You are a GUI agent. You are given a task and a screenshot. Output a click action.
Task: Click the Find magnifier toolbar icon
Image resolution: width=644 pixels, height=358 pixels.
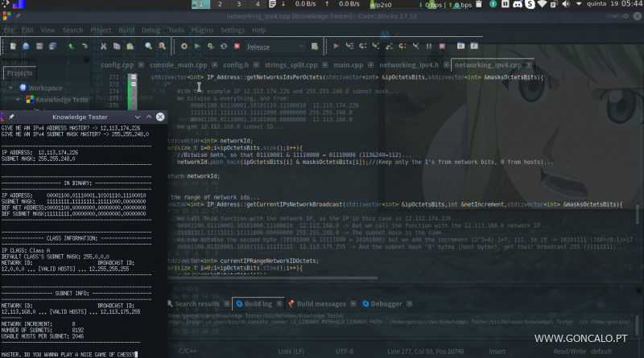point(150,47)
